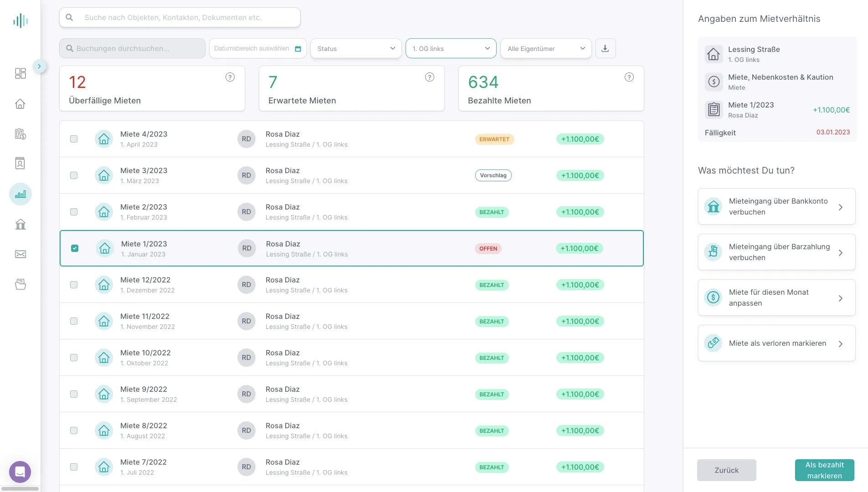Click the house icon next to Lessing Straße
The height and width of the screenshot is (492, 868).
(714, 54)
